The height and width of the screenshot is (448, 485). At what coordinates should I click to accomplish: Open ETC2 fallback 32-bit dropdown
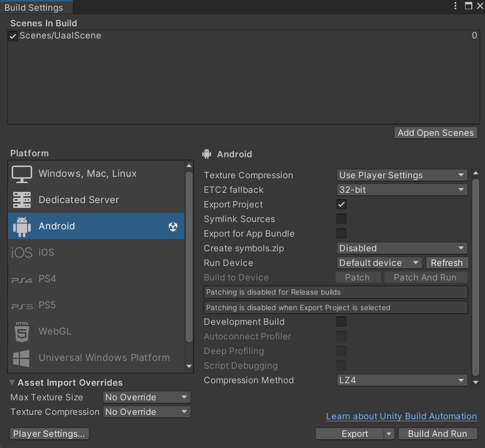coord(402,190)
